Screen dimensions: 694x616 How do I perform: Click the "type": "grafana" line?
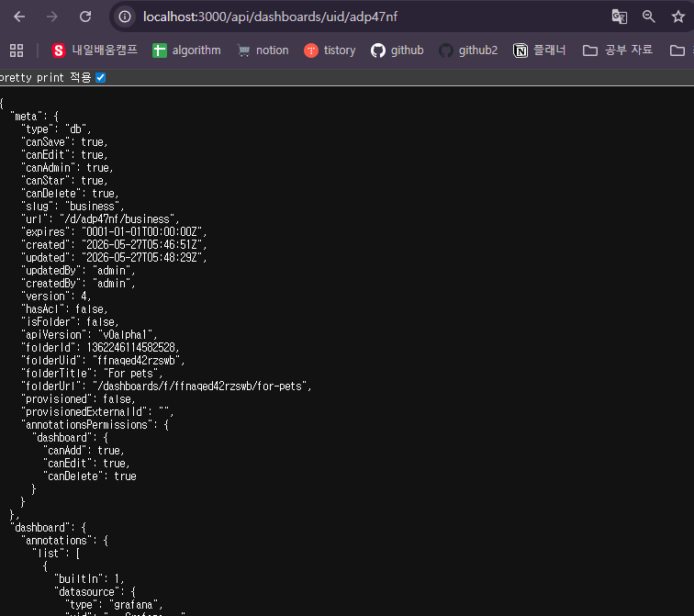tap(114, 604)
